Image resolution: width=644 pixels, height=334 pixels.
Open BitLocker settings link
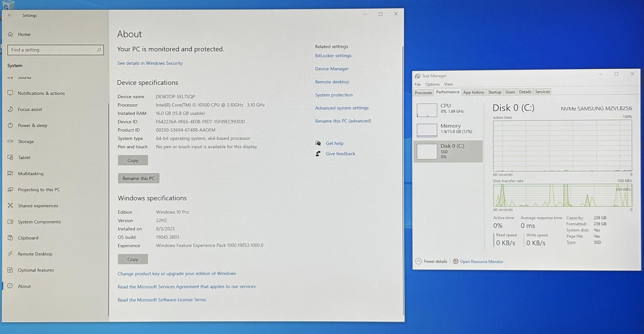coord(333,56)
